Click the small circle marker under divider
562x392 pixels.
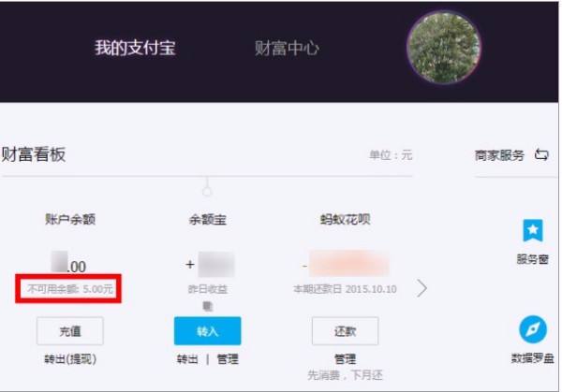pos(207,192)
